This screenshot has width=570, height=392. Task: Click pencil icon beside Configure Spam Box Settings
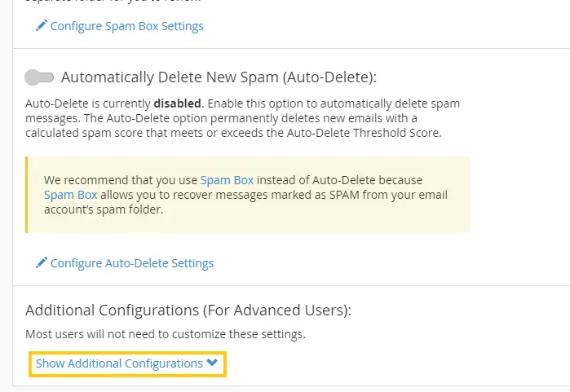coord(41,26)
